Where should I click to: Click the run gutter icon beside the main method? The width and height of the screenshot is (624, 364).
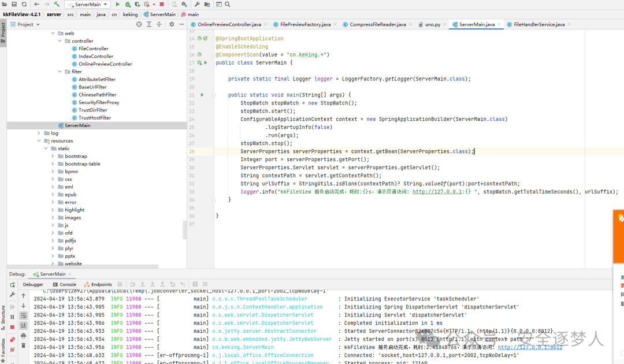pyautogui.click(x=202, y=95)
